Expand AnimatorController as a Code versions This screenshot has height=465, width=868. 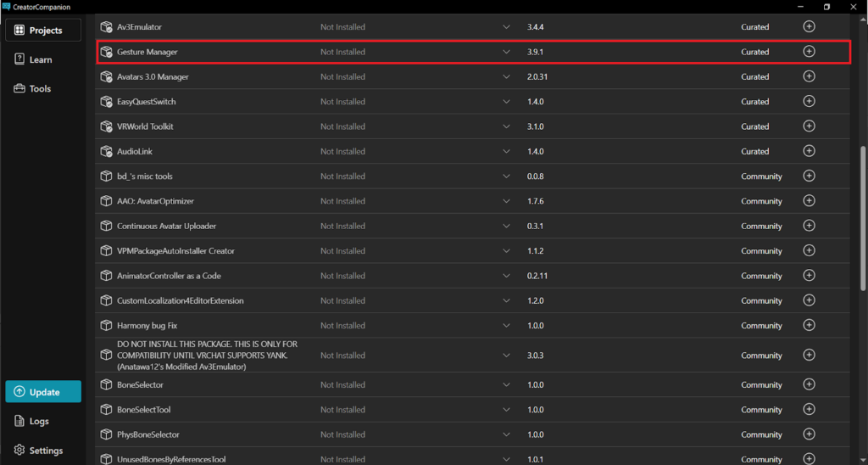[x=506, y=276]
